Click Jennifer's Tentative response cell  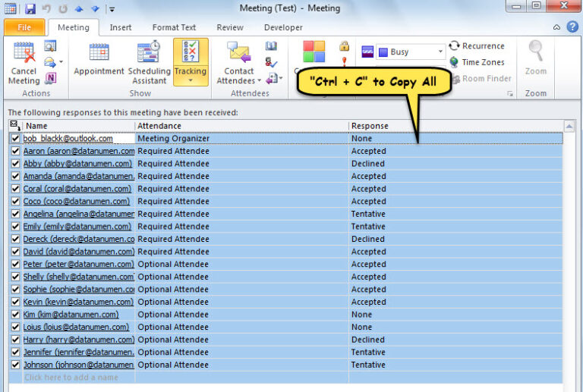pyautogui.click(x=455, y=353)
